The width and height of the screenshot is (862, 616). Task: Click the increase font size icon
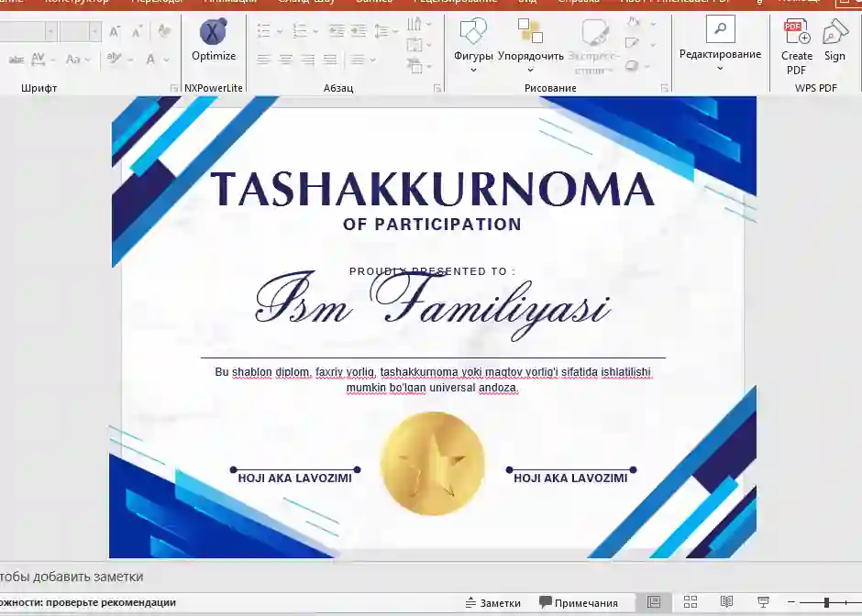point(115,31)
